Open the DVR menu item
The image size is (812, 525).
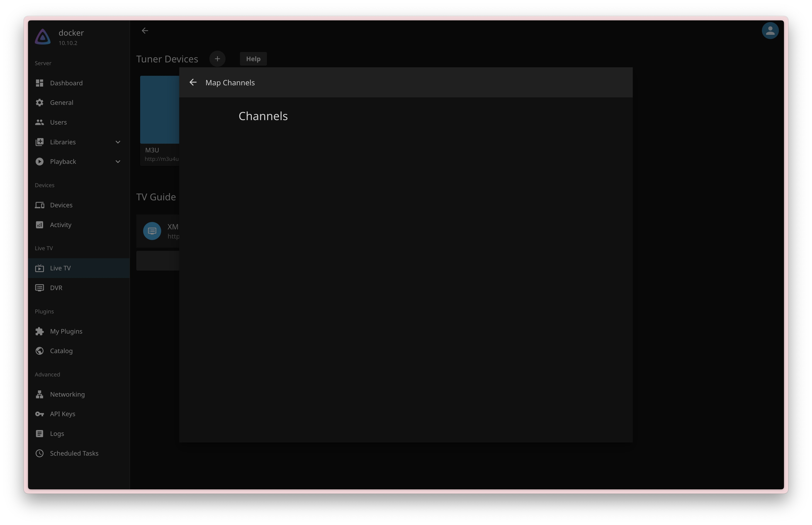[x=56, y=288]
